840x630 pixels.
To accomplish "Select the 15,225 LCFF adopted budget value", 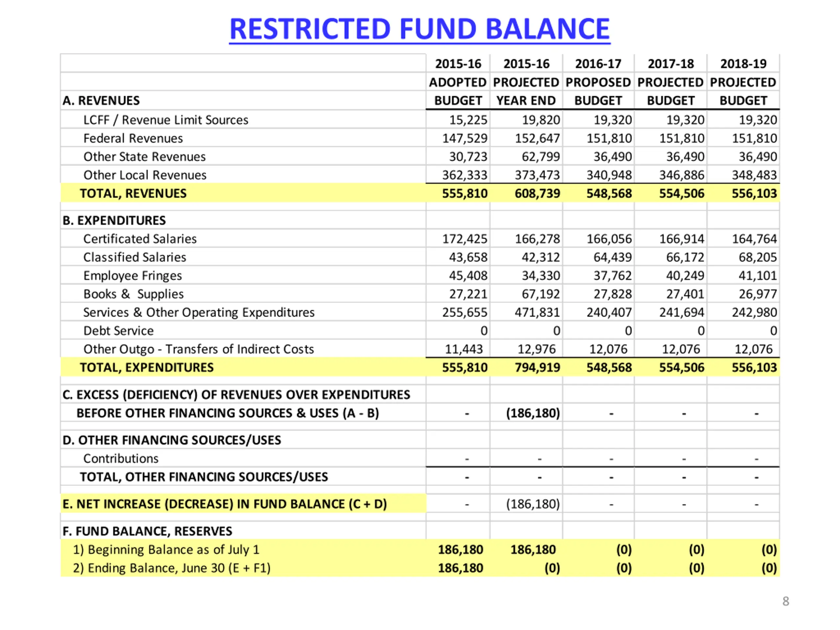I will point(468,120).
